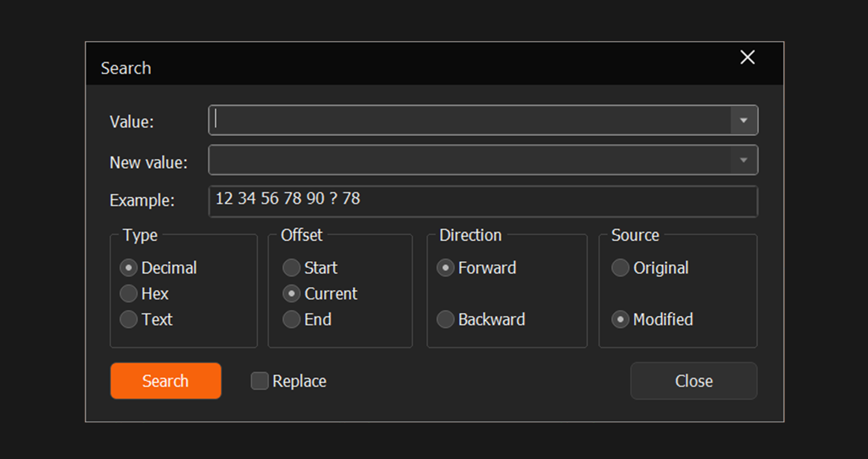Click the Close button
The height and width of the screenshot is (459, 868).
tap(694, 381)
